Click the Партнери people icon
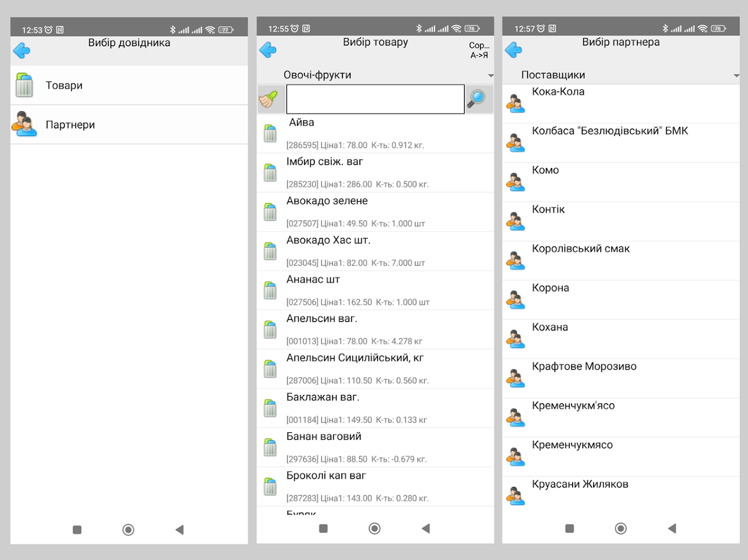This screenshot has width=748, height=560. pyautogui.click(x=25, y=124)
